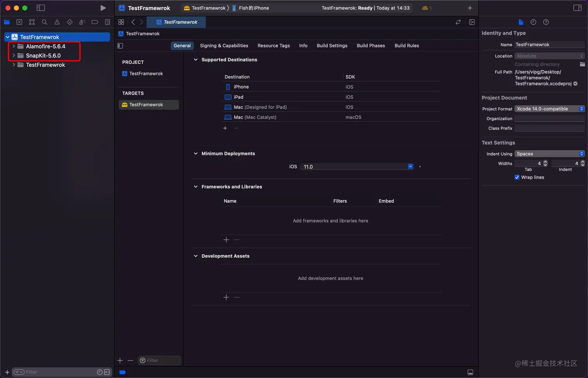The width and height of the screenshot is (588, 378).
Task: Open the related items grid menu
Action: 121,22
